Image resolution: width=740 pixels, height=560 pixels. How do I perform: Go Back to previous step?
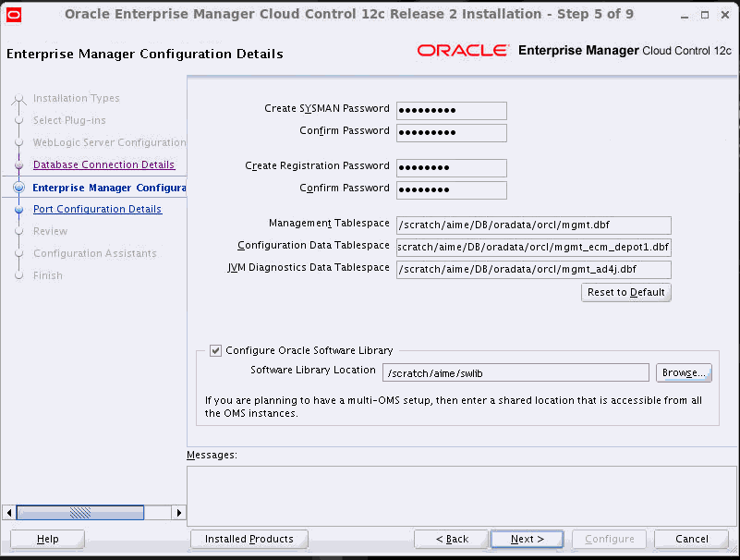[452, 540]
